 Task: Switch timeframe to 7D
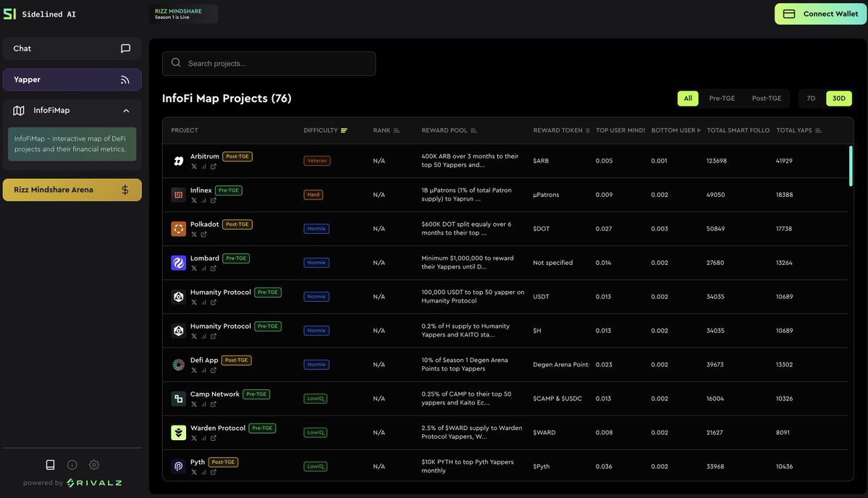[x=811, y=98]
